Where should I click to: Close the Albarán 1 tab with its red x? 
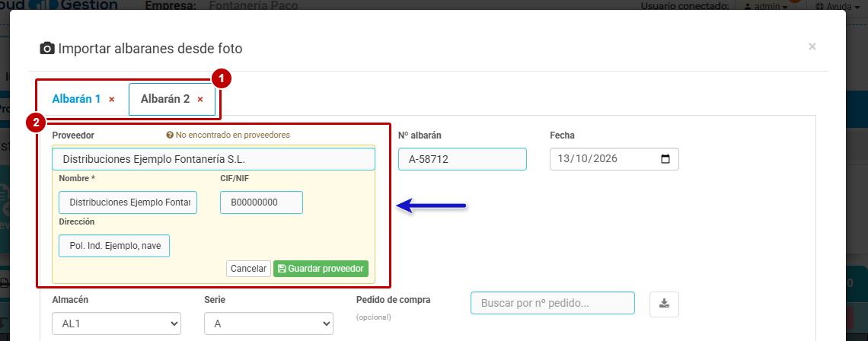click(x=112, y=100)
